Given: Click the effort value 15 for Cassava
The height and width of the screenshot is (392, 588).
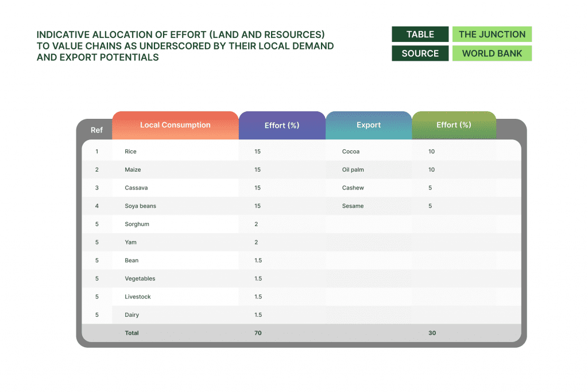Looking at the screenshot, I should coord(257,188).
